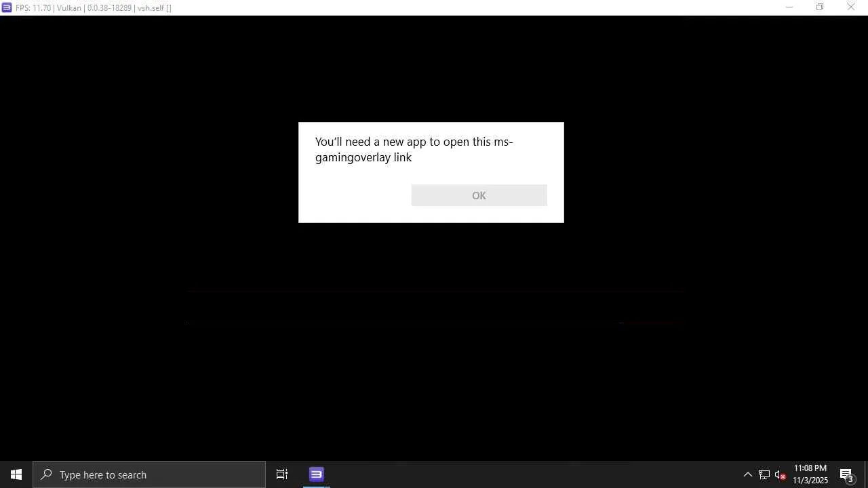
Task: Click OK in the ms-gamingoverlay dialog
Action: [x=479, y=195]
